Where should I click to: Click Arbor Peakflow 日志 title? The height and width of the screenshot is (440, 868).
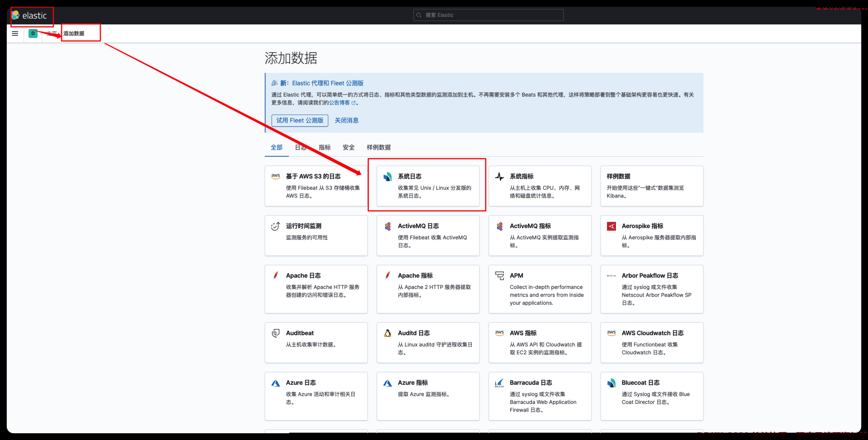pos(650,275)
